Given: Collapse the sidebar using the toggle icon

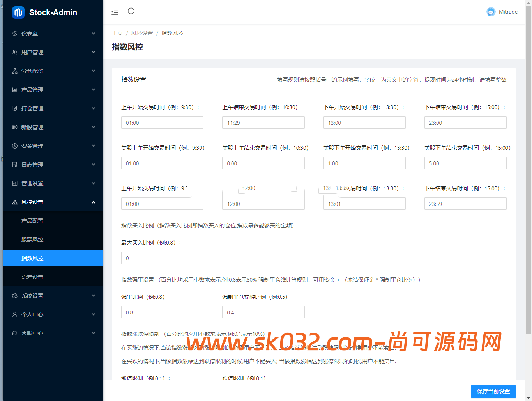Looking at the screenshot, I should [x=115, y=12].
